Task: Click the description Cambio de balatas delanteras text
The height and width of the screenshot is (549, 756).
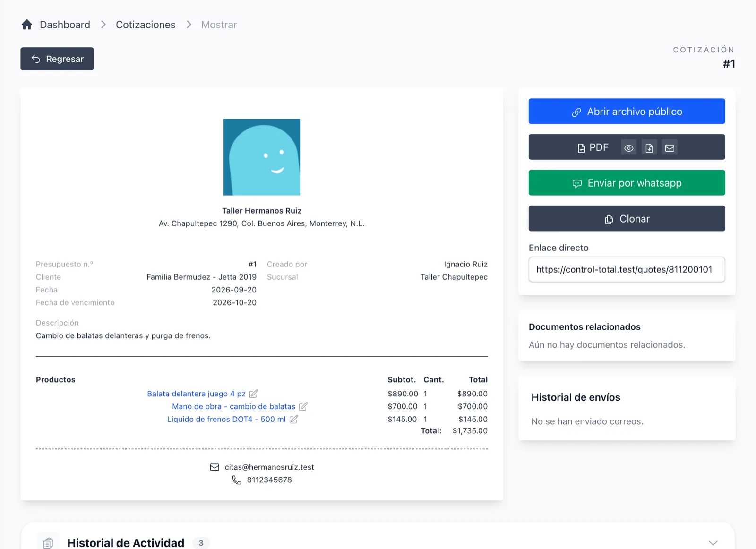Action: click(123, 335)
